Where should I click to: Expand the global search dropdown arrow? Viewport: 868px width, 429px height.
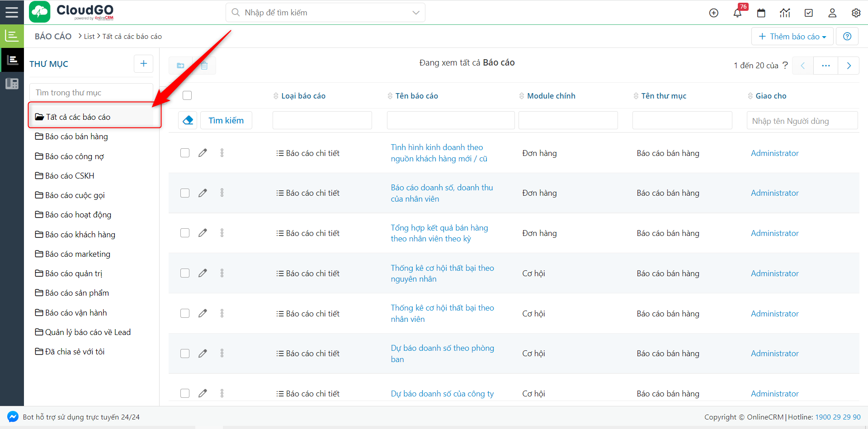[x=416, y=13]
